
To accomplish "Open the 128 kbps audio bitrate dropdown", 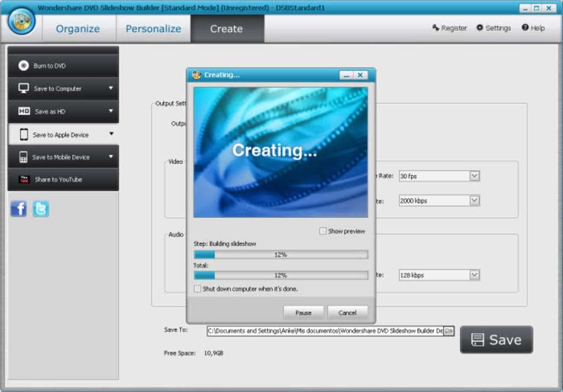I will pos(474,275).
